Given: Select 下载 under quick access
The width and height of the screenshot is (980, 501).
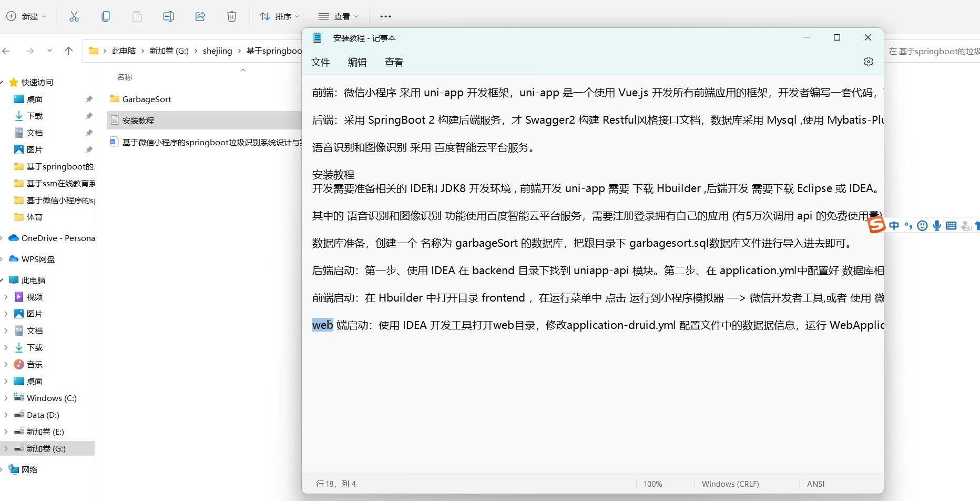Looking at the screenshot, I should (35, 116).
